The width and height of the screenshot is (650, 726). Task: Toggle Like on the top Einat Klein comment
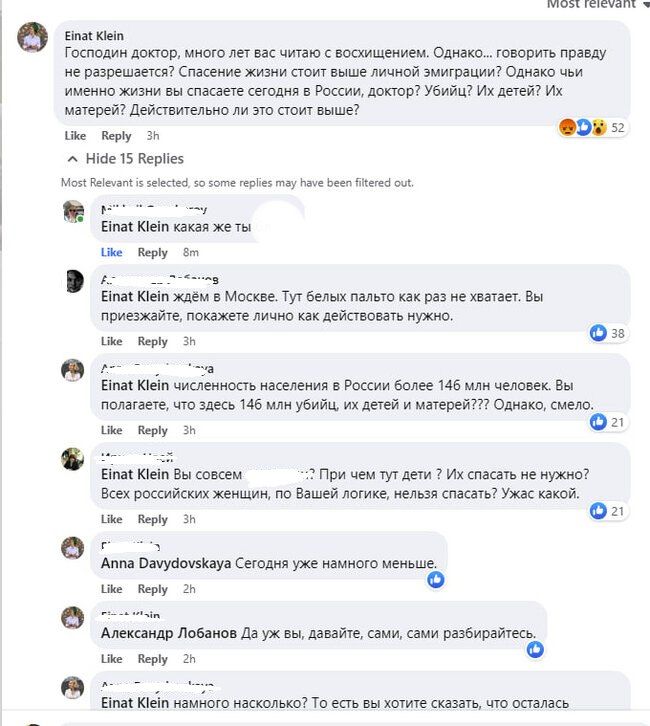point(75,136)
